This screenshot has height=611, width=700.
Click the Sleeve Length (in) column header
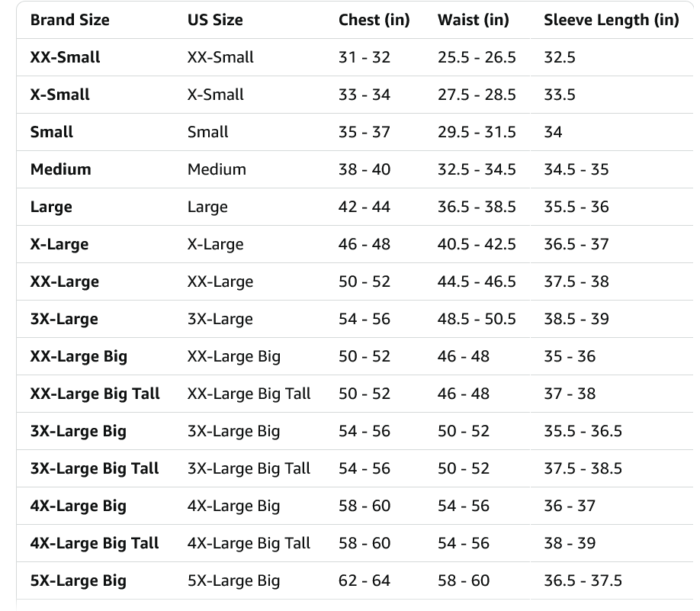point(611,20)
